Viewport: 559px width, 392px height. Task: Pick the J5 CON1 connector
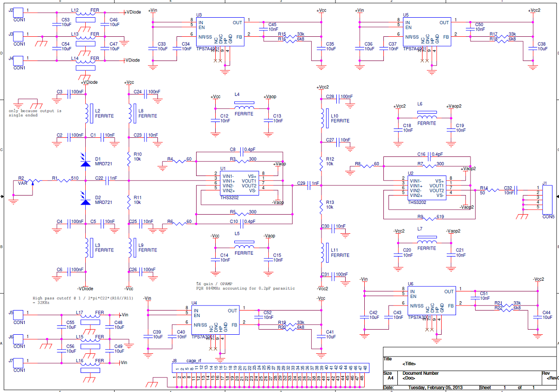coord(19,315)
